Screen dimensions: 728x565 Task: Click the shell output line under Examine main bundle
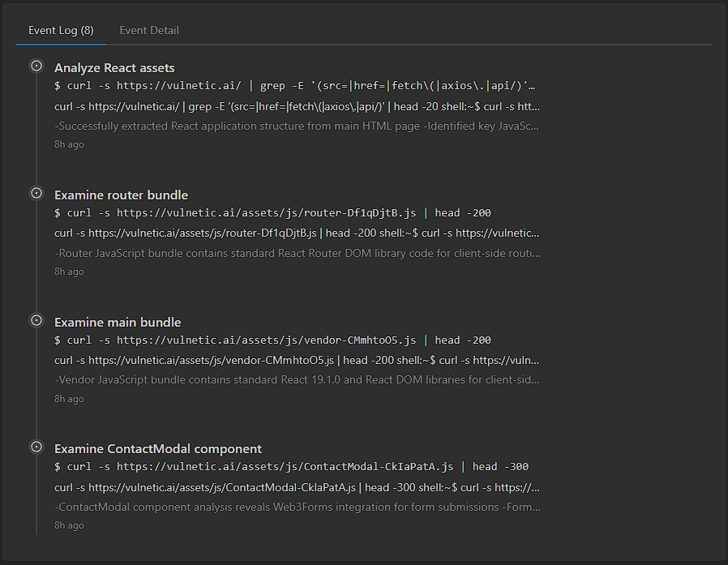[x=298, y=360]
